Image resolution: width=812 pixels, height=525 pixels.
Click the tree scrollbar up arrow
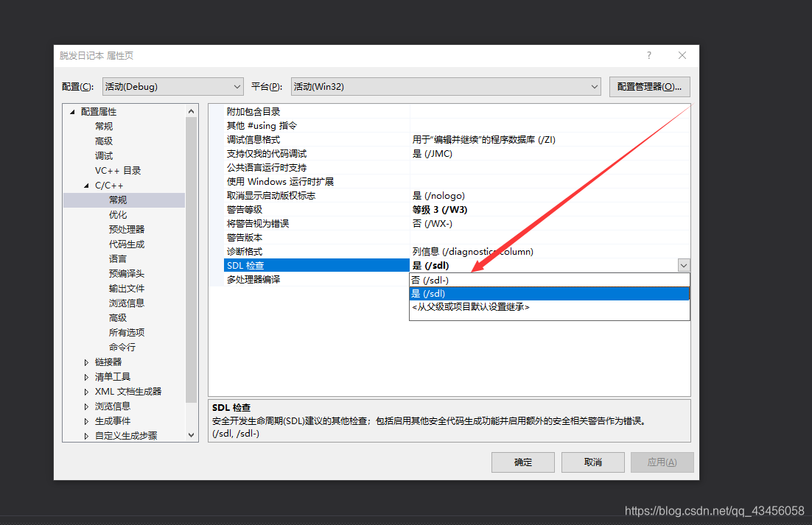coord(191,111)
